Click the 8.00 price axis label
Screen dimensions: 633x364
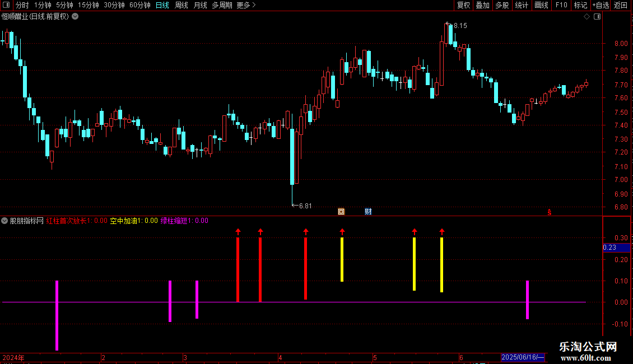(621, 44)
